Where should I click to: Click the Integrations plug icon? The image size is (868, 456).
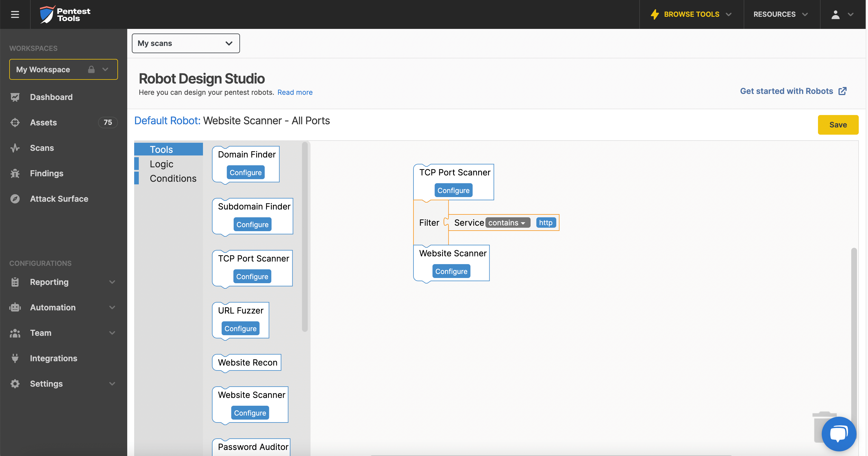15,358
